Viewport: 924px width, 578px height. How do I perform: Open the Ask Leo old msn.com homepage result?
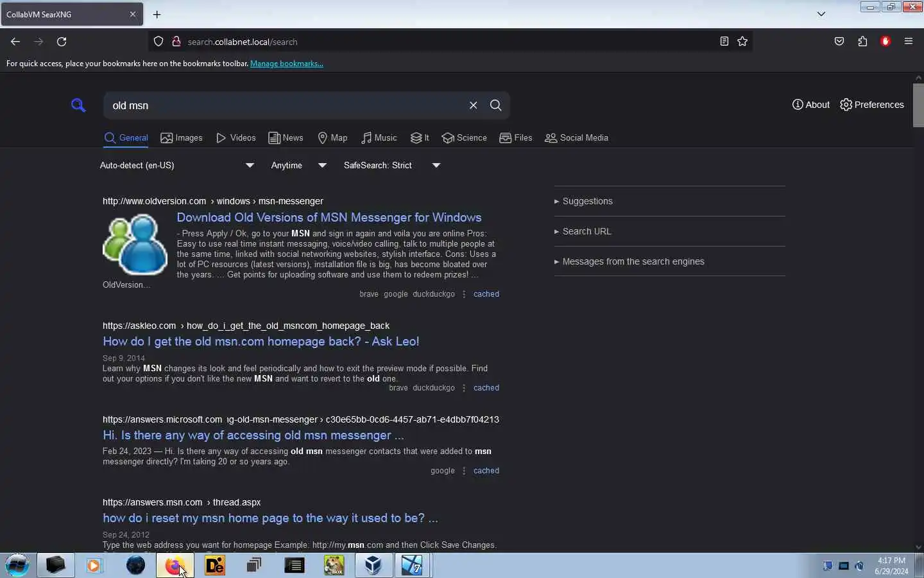click(261, 342)
